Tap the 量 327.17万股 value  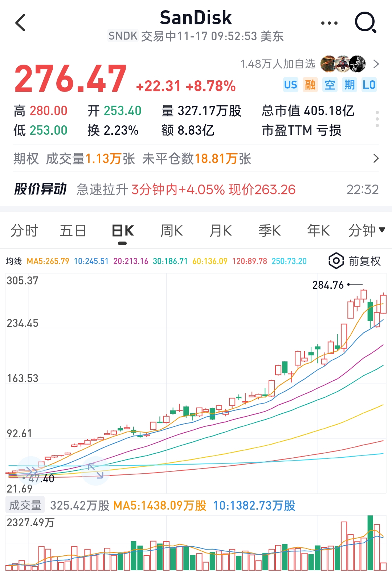[201, 111]
